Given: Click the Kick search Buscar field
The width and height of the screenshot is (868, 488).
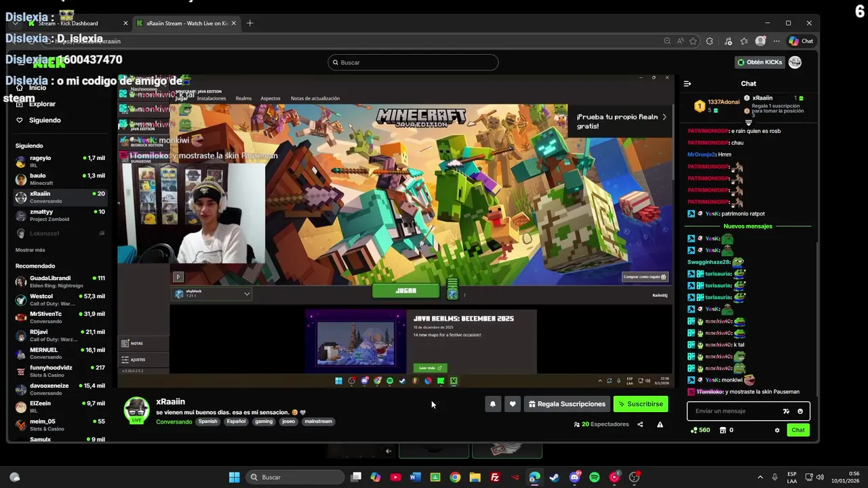Looking at the screenshot, I should point(413,62).
